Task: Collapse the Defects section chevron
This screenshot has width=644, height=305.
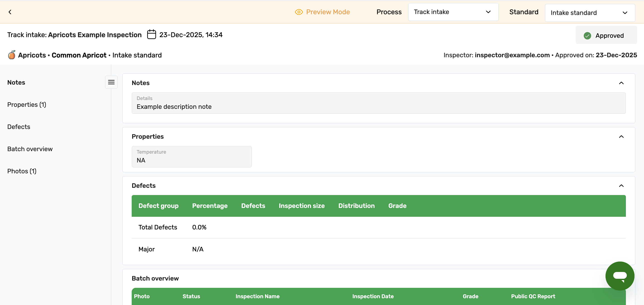Action: (x=621, y=186)
